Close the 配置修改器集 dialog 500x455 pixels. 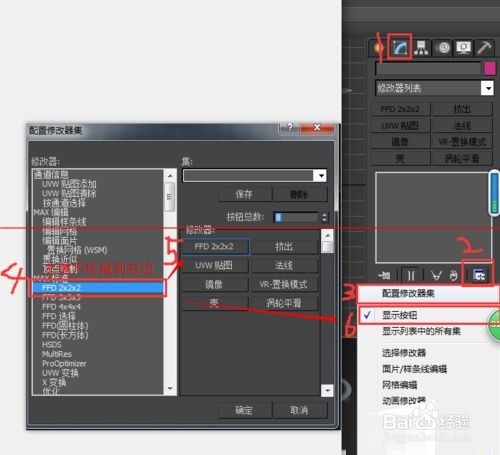317,127
